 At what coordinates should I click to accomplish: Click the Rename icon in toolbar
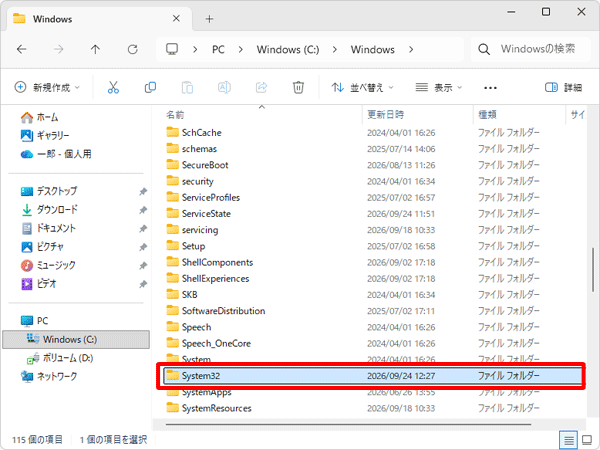pyautogui.click(x=224, y=88)
